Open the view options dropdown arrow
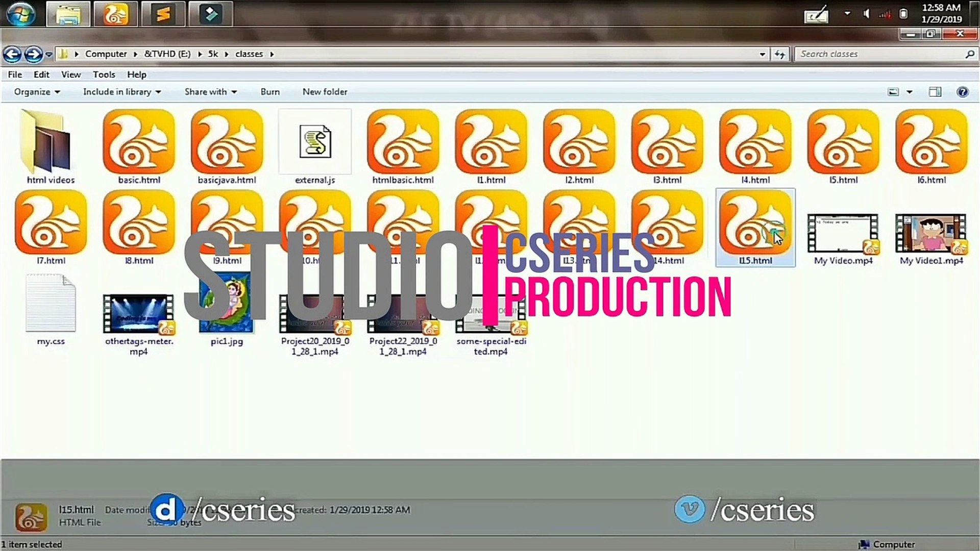980x551 pixels. coord(909,92)
